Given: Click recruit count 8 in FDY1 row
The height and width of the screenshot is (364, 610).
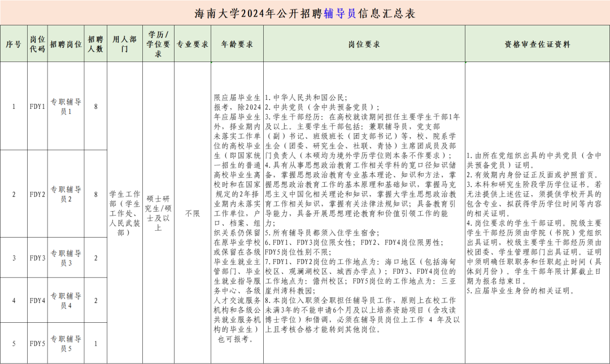Looking at the screenshot, I should [95, 106].
